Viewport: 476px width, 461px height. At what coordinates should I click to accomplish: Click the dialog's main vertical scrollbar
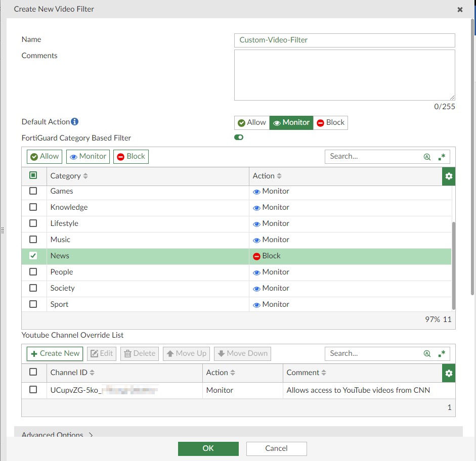point(472,157)
